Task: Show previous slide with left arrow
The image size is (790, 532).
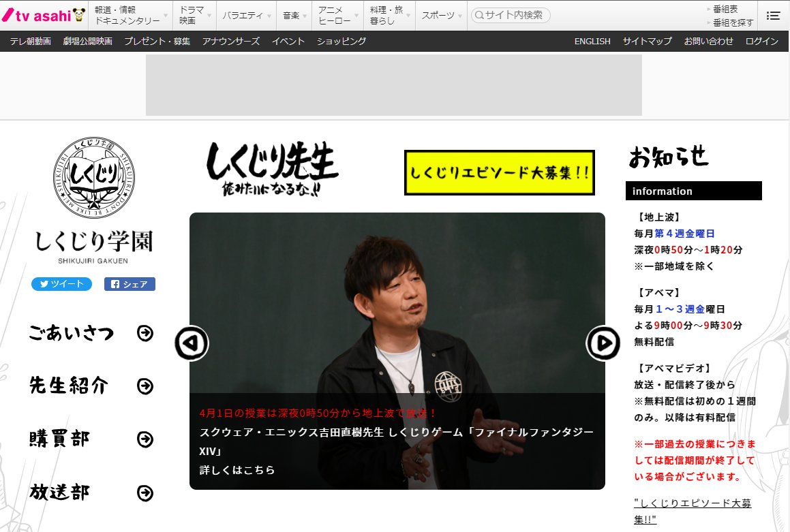Action: pyautogui.click(x=192, y=343)
